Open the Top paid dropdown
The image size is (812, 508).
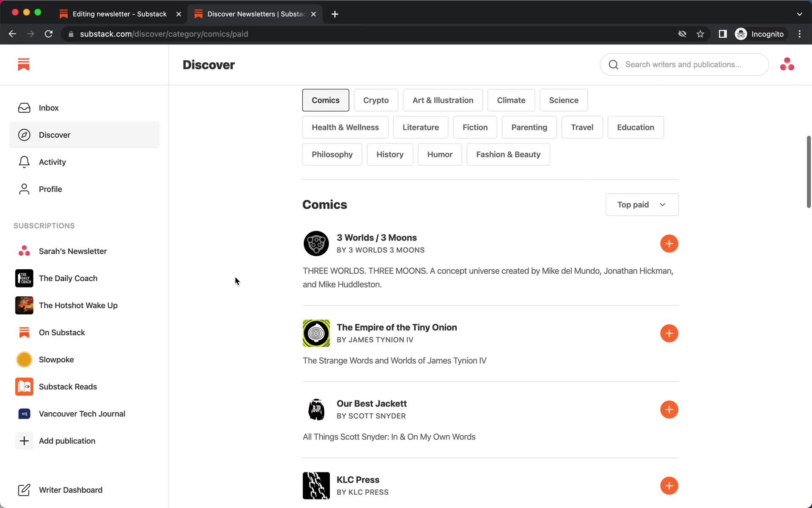coord(641,204)
